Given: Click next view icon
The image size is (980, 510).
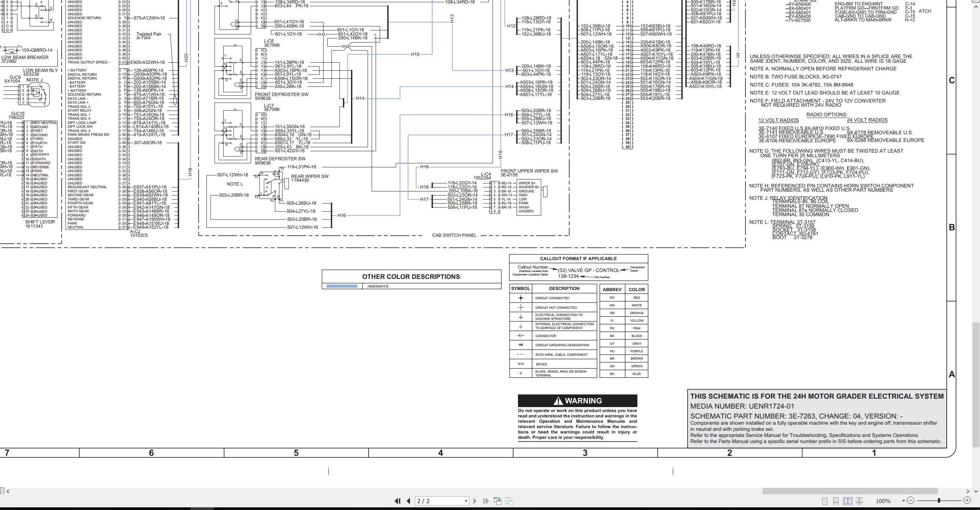Looking at the screenshot, I should click(x=509, y=501).
